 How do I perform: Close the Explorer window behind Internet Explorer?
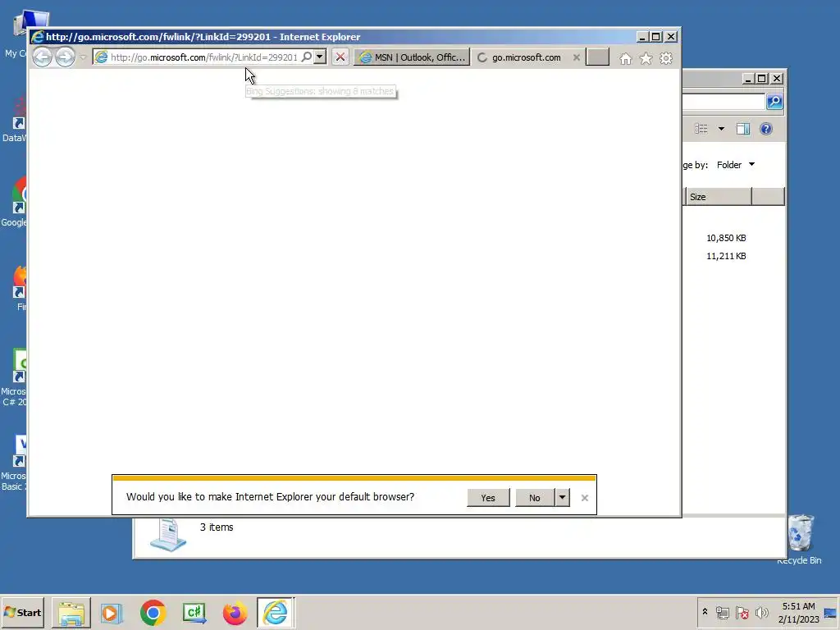[777, 78]
